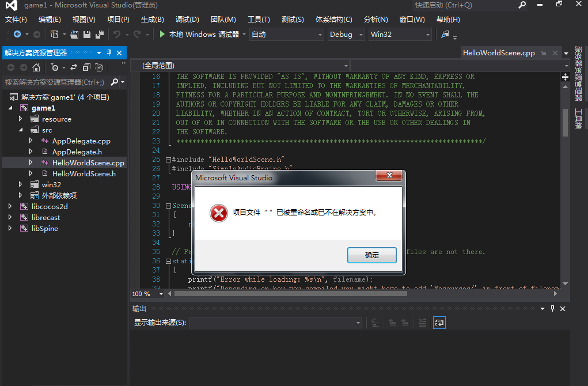
Task: Close the Microsoft Visual Studio error dialog
Action: tap(389, 175)
